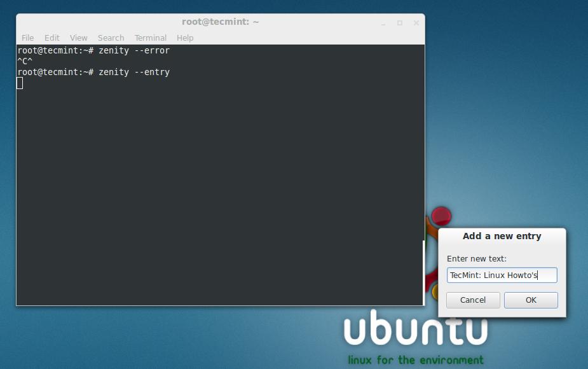Screen dimensions: 588x369
Task: Close the root@tecmint terminal window
Action: tap(416, 24)
